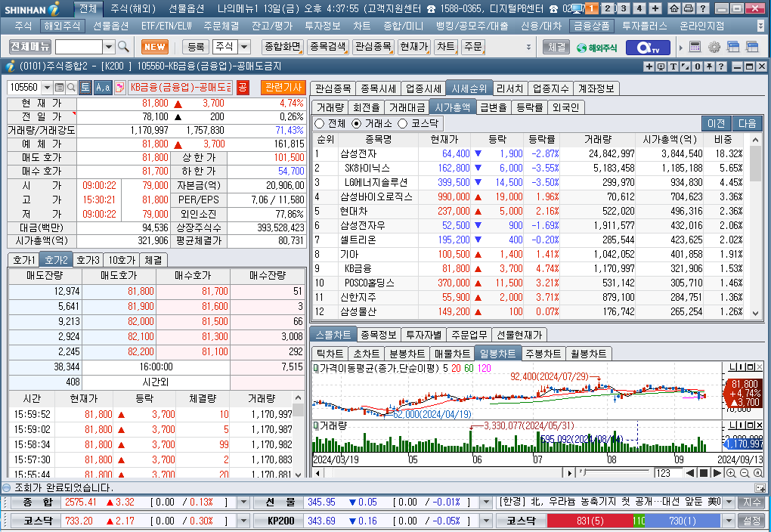Open the 해외주식 globe shortcut
The height and width of the screenshot is (532, 771).
[x=596, y=47]
